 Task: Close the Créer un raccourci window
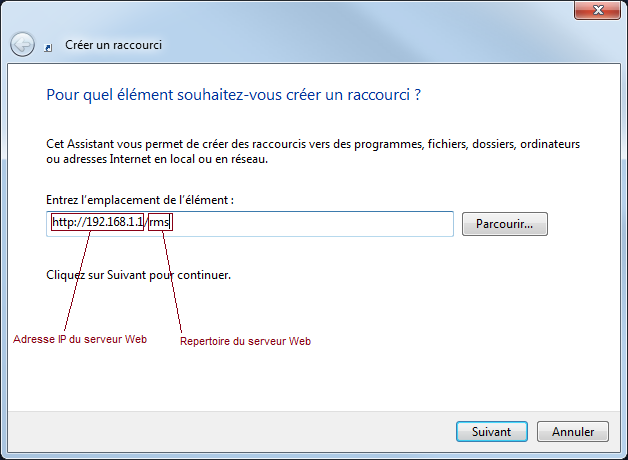599,12
